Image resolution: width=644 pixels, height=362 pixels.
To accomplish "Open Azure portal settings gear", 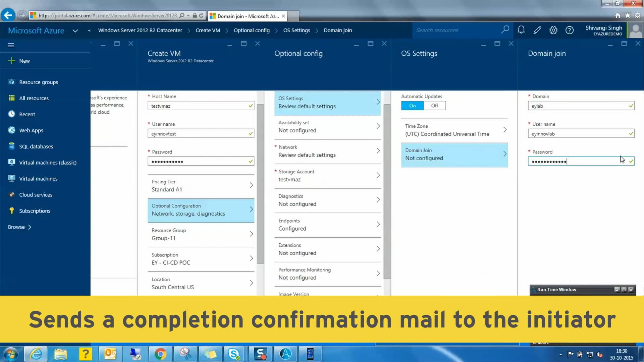I will pyautogui.click(x=553, y=30).
